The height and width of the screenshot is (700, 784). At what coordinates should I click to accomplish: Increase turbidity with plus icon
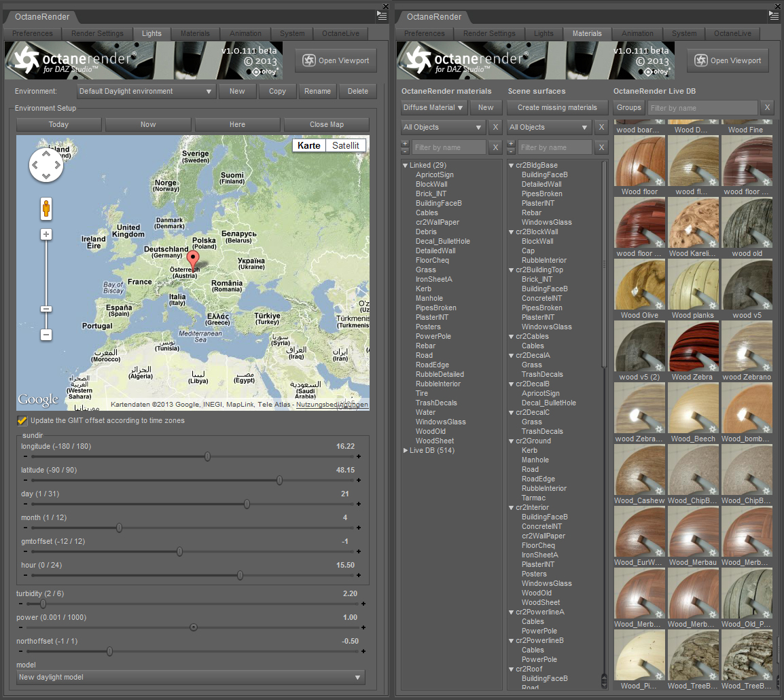tap(363, 604)
